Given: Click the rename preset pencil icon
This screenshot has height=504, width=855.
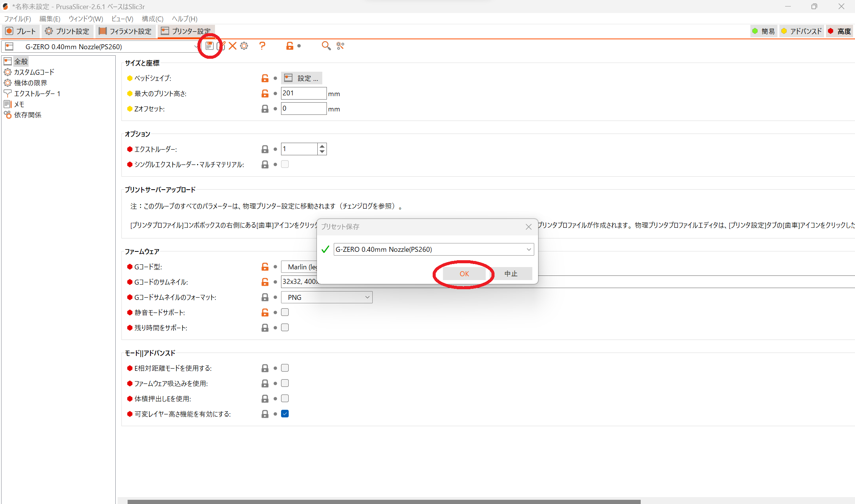Looking at the screenshot, I should [x=221, y=46].
